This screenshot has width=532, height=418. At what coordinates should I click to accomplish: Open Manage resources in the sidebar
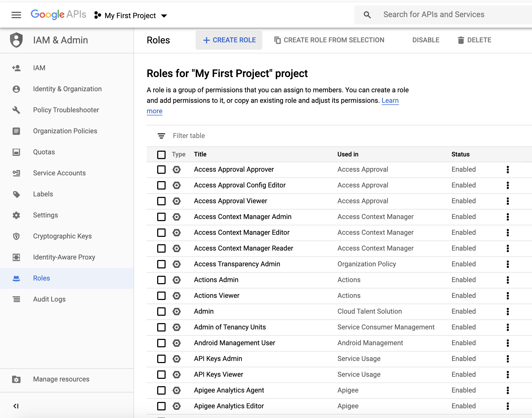tap(67, 379)
